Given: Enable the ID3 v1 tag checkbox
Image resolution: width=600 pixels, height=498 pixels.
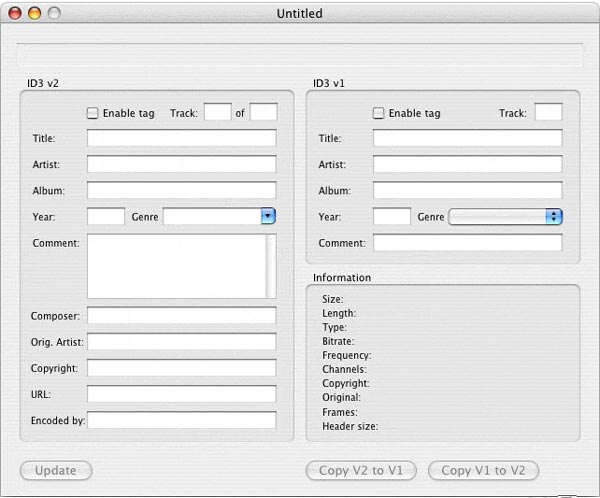Looking at the screenshot, I should pyautogui.click(x=378, y=113).
